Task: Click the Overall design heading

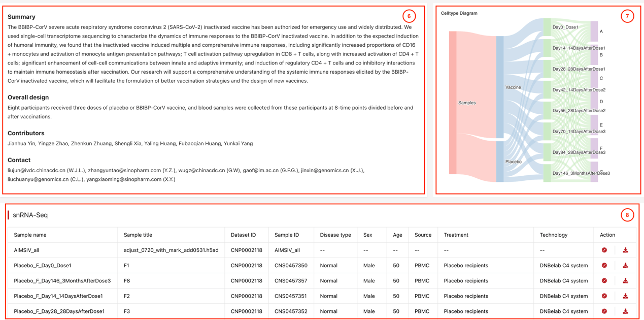Action: click(28, 97)
